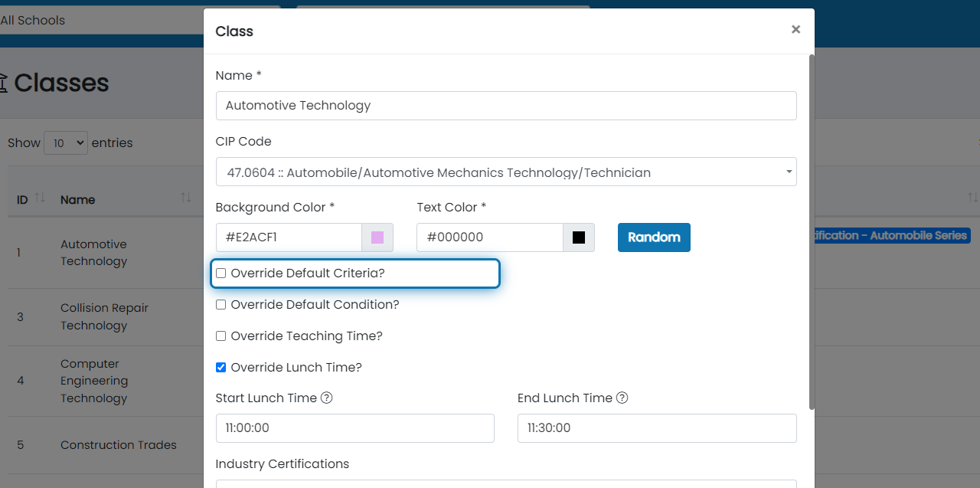Click the help icon beside End Lunch Time

click(622, 398)
